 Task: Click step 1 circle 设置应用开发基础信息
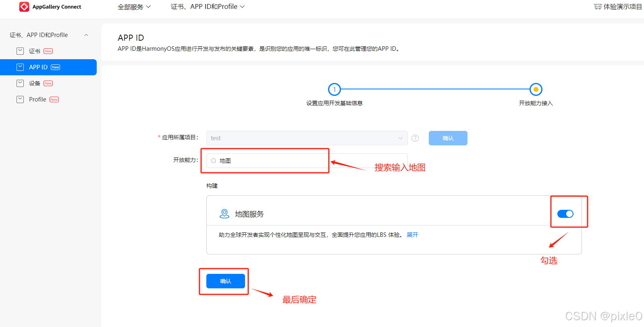click(x=334, y=89)
